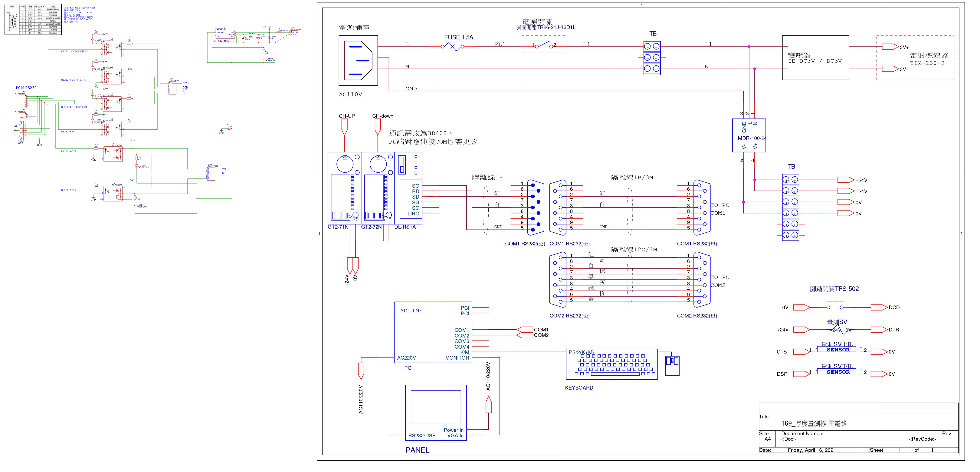Select the DCD output port arrow
This screenshot has width=980, height=472.
(x=879, y=307)
